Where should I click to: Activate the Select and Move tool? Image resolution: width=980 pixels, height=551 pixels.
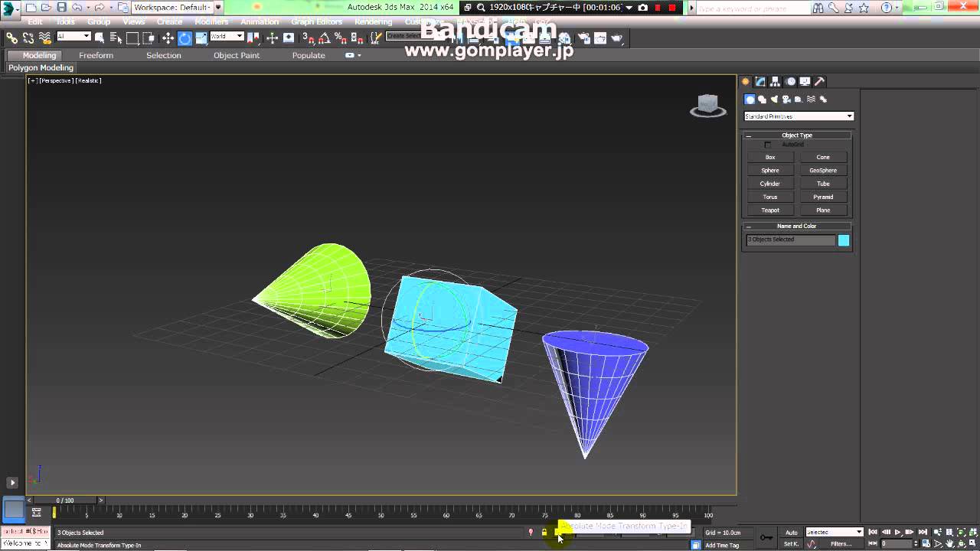pyautogui.click(x=168, y=37)
